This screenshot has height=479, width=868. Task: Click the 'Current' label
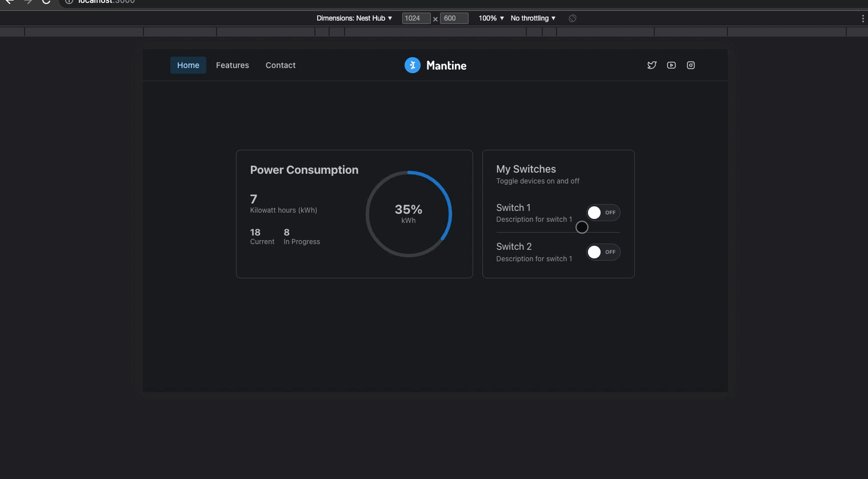[262, 242]
